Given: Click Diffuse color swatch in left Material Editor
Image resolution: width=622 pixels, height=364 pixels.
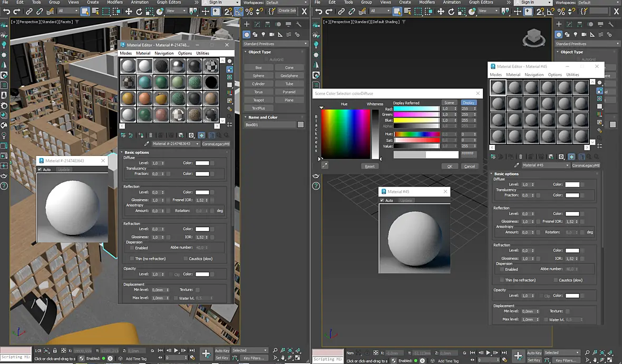Looking at the screenshot, I should [x=202, y=163].
